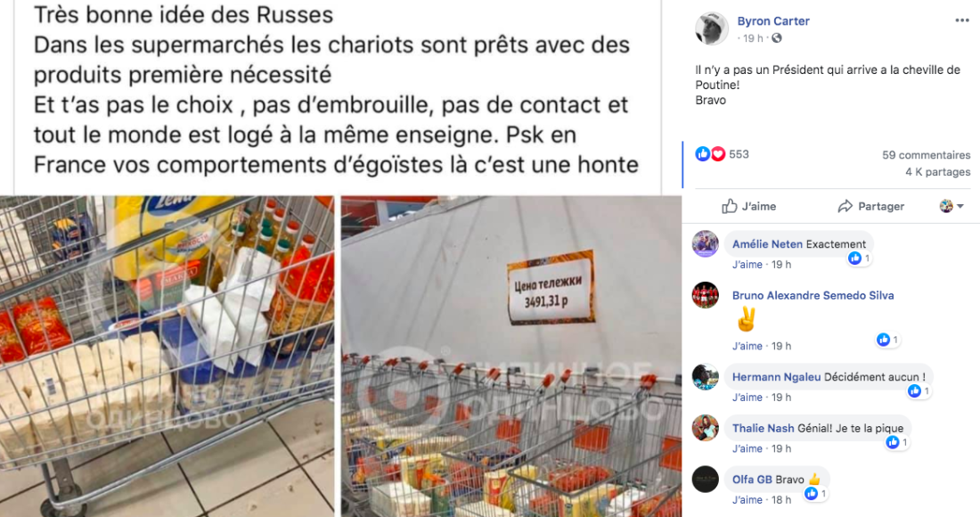Click Amélie Neten's avatar

[705, 244]
